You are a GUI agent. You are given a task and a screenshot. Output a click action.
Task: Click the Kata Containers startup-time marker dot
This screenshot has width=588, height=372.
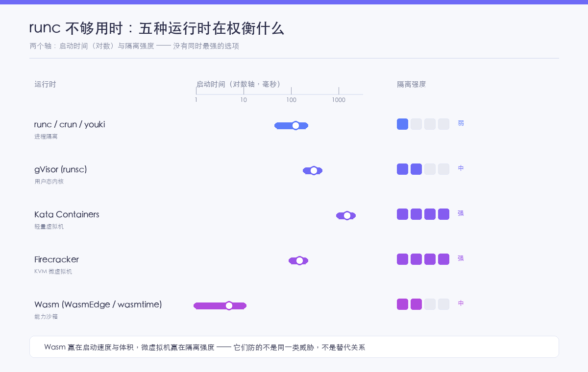pyautogui.click(x=347, y=216)
